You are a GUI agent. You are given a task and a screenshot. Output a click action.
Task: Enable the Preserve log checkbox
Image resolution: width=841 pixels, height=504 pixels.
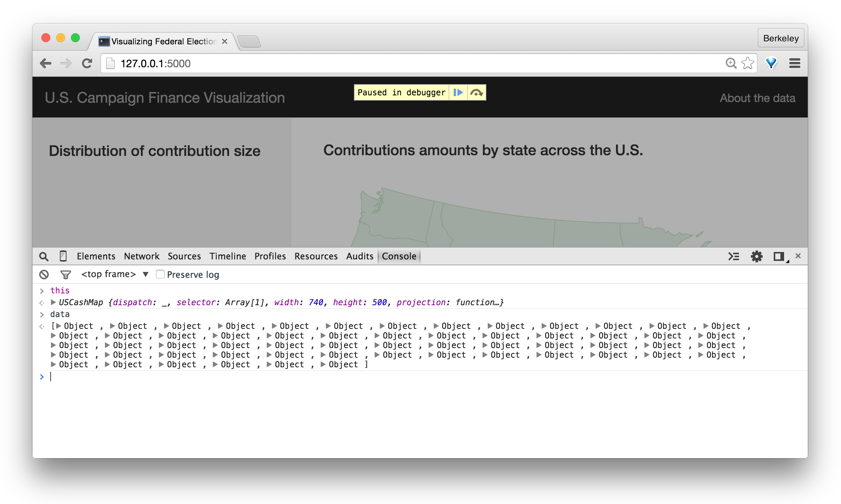[160, 274]
